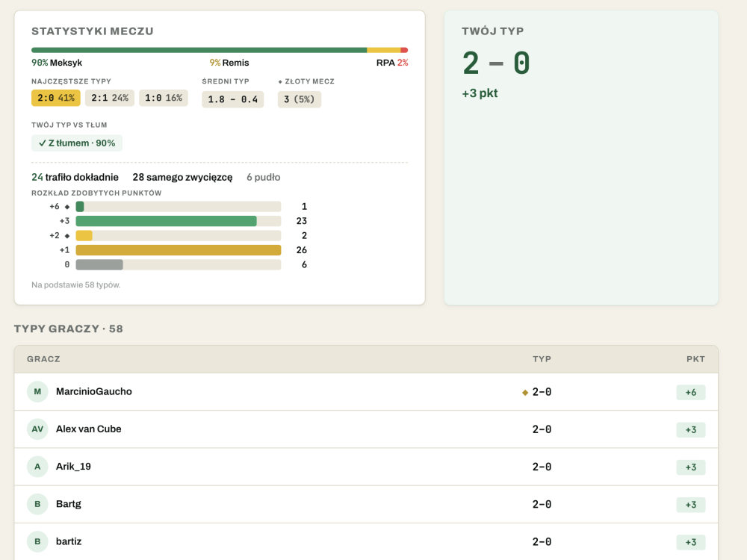Click the '6 pudło' stat
Image resolution: width=747 pixels, height=560 pixels.
[x=264, y=177]
